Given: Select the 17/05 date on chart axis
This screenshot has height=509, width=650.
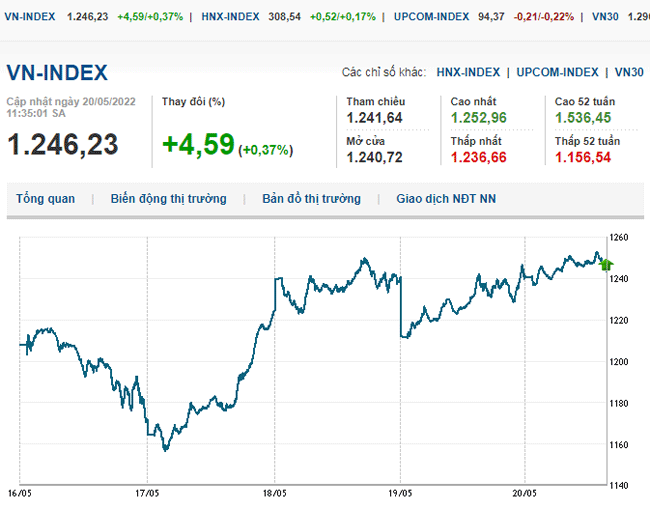Looking at the screenshot, I should (x=147, y=493).
